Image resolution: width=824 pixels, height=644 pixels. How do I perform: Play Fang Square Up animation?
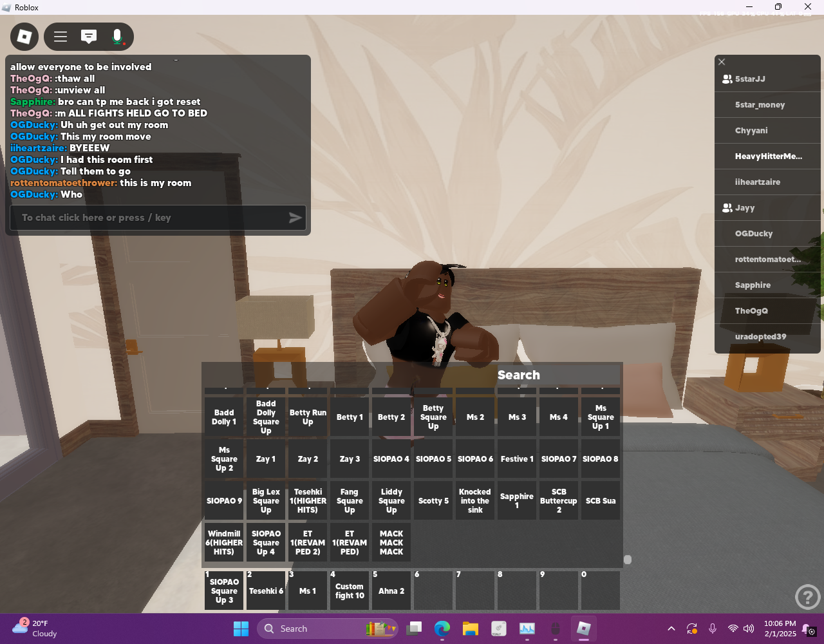coord(350,501)
